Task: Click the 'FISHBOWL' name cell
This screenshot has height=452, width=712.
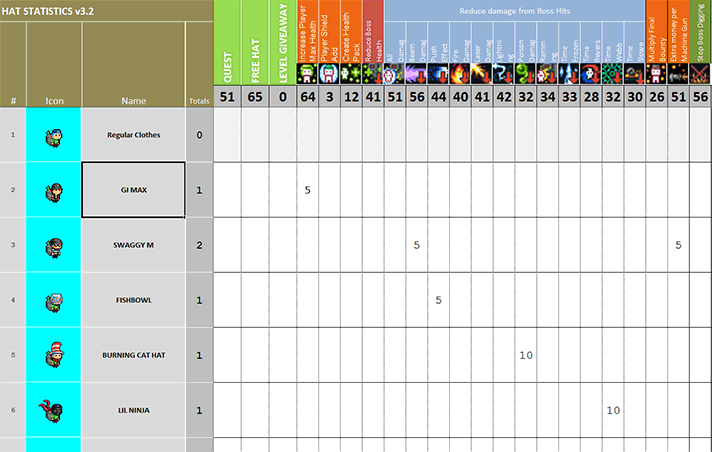Action: tap(134, 300)
